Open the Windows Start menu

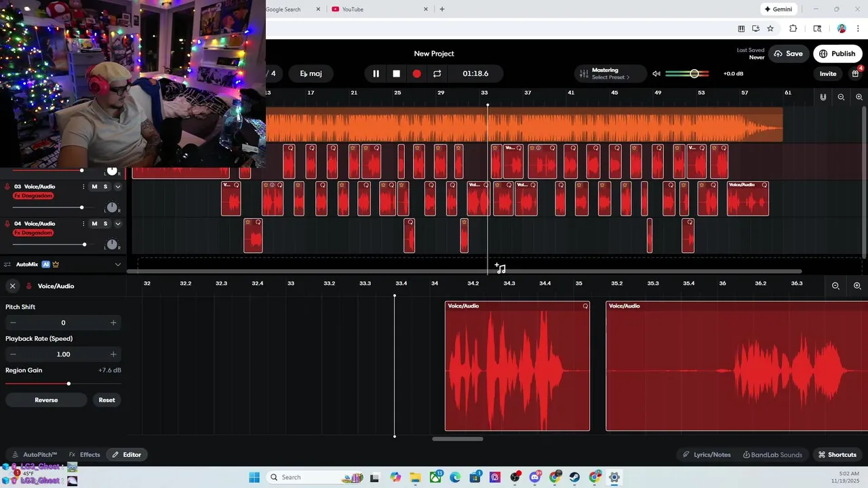[x=254, y=477]
